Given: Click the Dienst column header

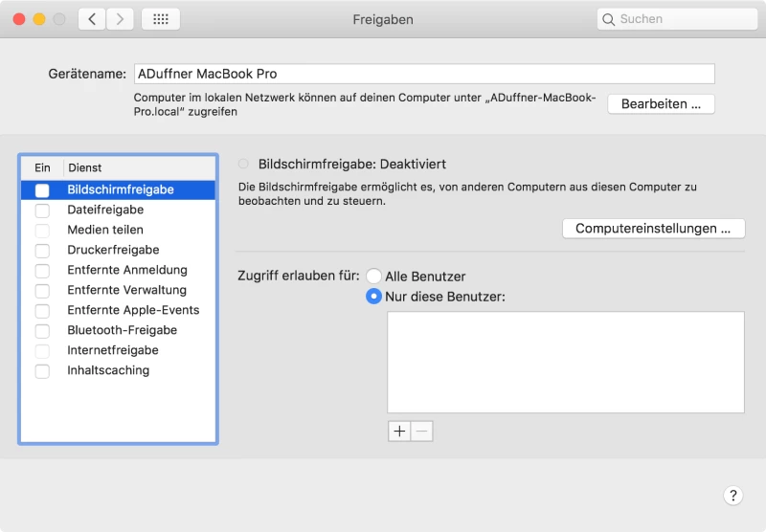Looking at the screenshot, I should (x=139, y=167).
